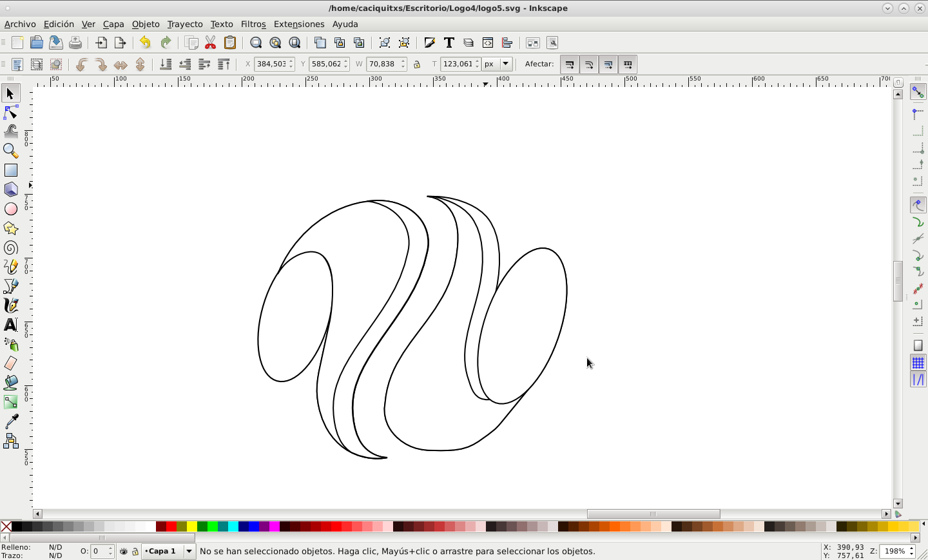Toggle global snapping on or off
928x560 pixels.
pos(918,93)
